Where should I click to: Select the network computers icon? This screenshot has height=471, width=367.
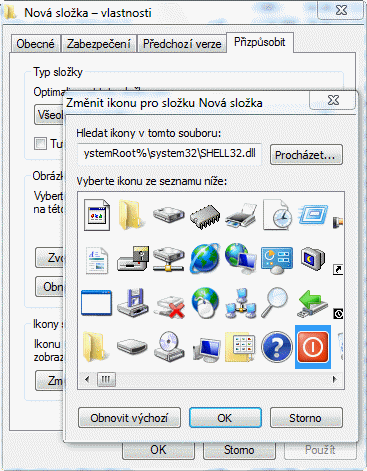[x=241, y=303]
